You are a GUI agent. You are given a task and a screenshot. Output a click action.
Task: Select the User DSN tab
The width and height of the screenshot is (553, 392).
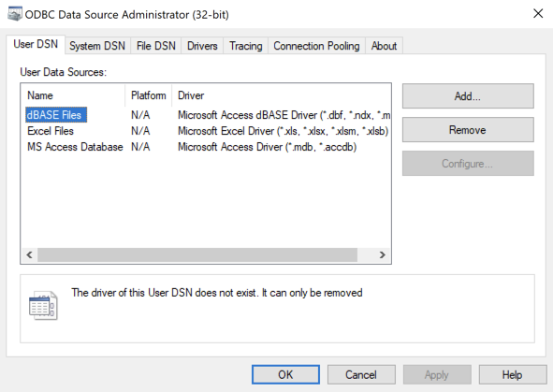[36, 44]
